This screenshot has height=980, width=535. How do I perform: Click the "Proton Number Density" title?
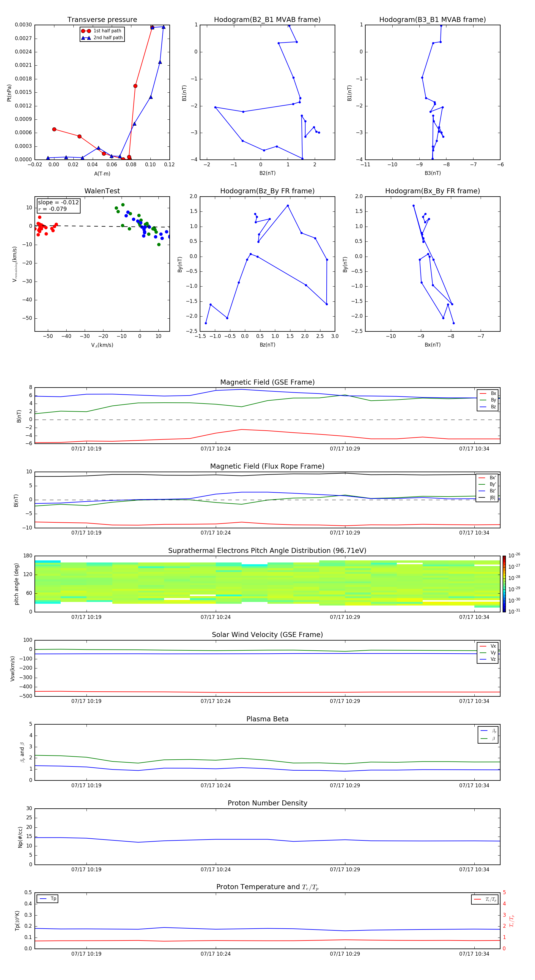pyautogui.click(x=267, y=803)
